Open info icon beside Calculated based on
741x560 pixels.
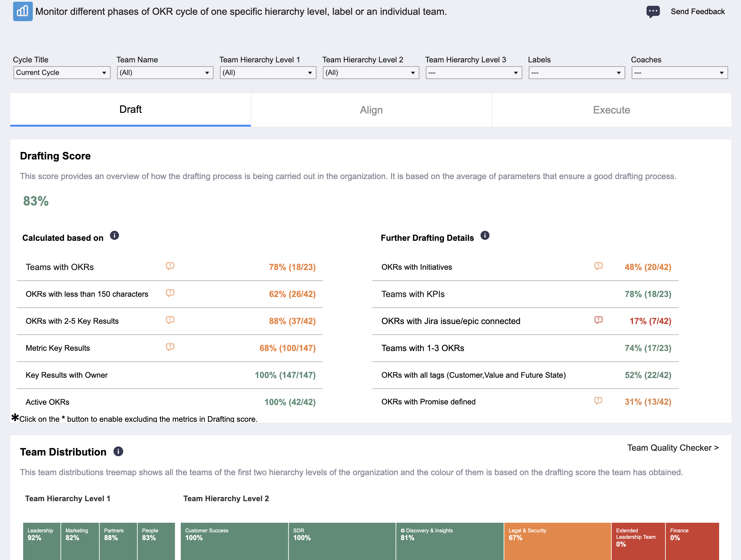pos(114,235)
